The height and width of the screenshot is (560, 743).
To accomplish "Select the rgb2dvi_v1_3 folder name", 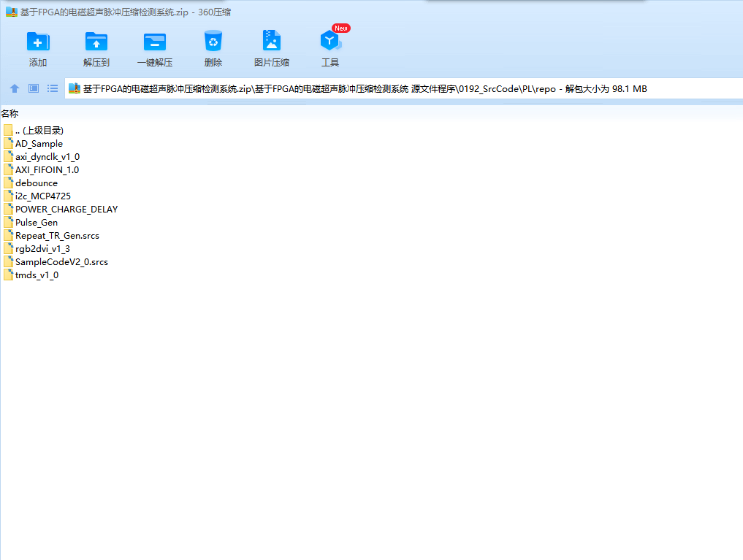I will (x=42, y=248).
